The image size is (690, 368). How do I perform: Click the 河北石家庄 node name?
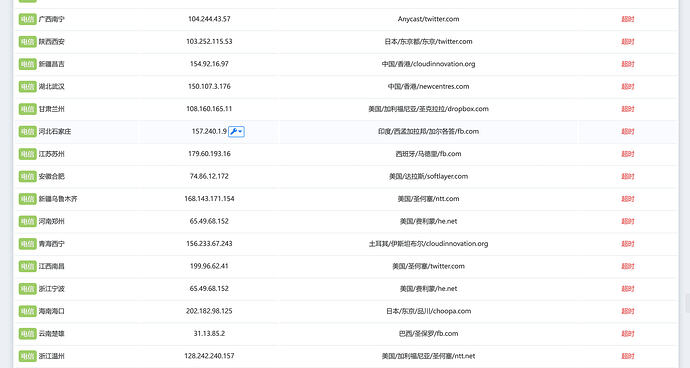(x=55, y=132)
